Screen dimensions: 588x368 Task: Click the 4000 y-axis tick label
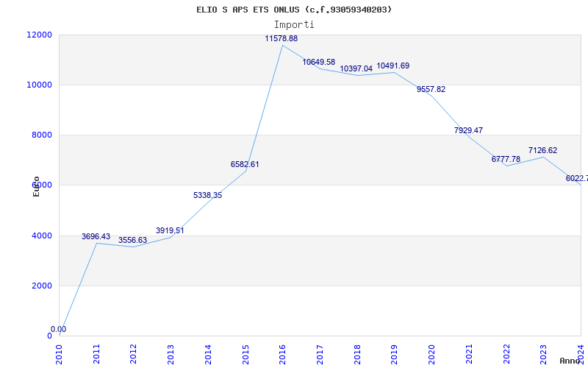coord(41,236)
